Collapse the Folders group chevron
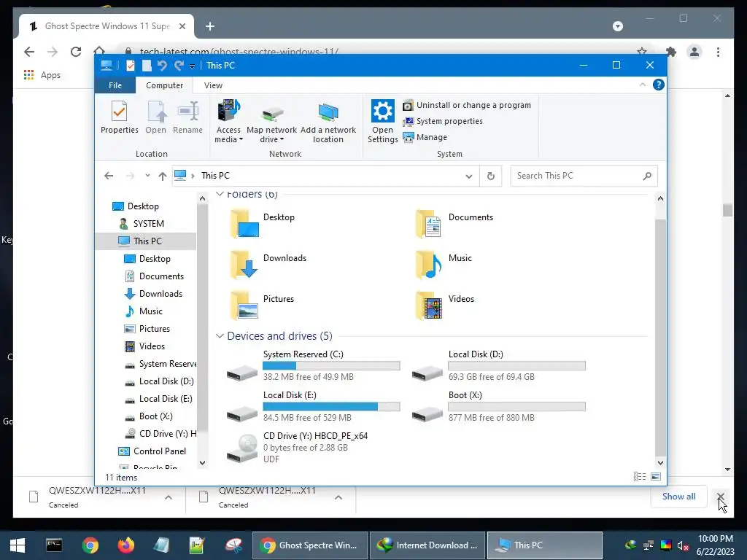747x560 pixels. tap(220, 194)
